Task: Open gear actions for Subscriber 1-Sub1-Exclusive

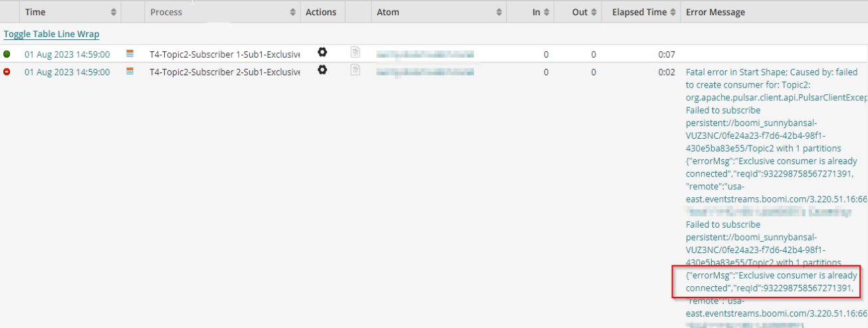Action: [x=322, y=52]
